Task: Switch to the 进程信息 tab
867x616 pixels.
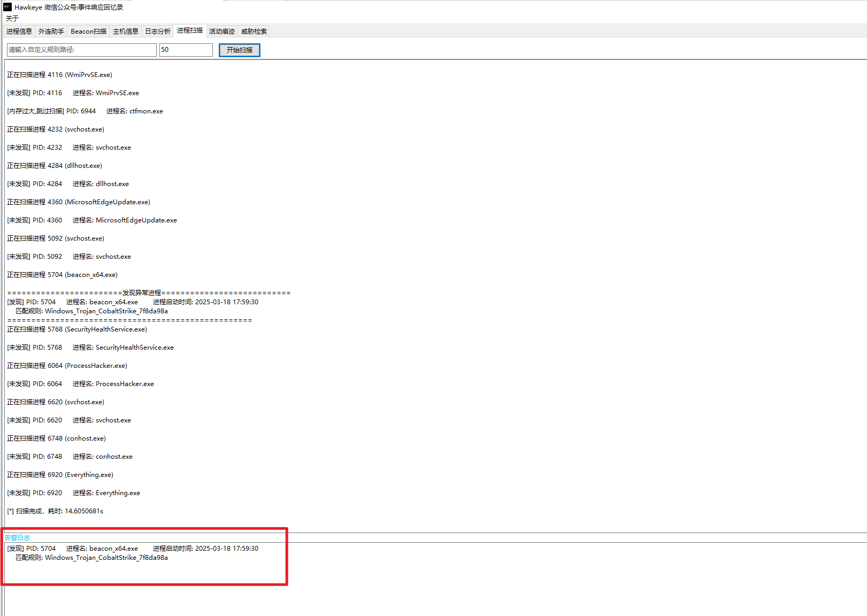Action: (x=19, y=32)
